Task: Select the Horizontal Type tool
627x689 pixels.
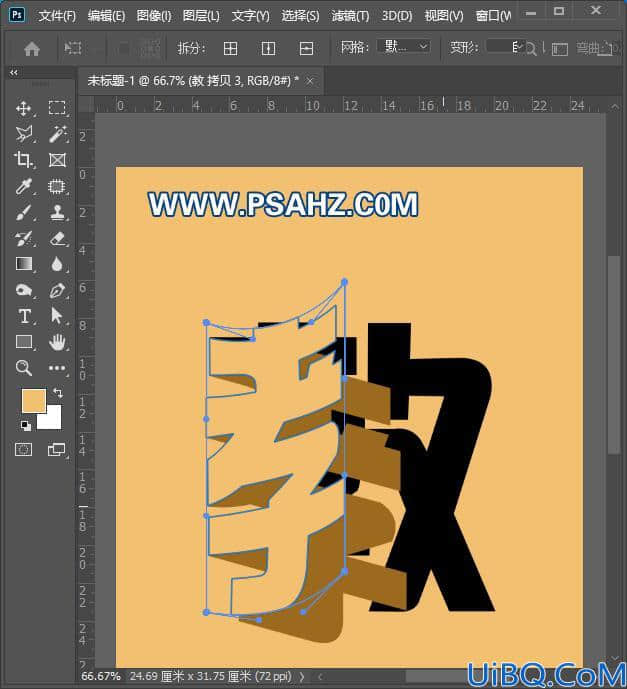Action: (x=24, y=316)
